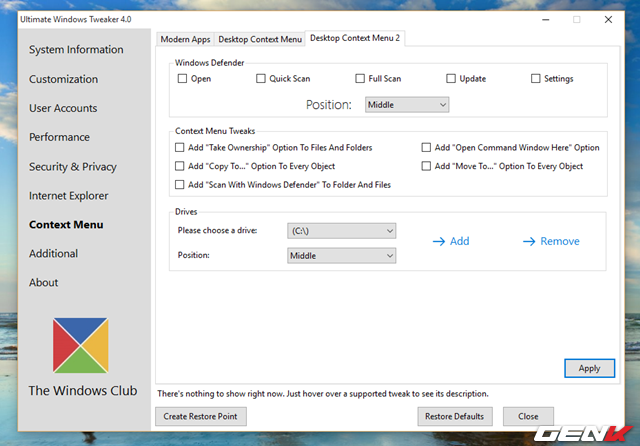
Task: Close the window with title bar X
Action: point(608,20)
